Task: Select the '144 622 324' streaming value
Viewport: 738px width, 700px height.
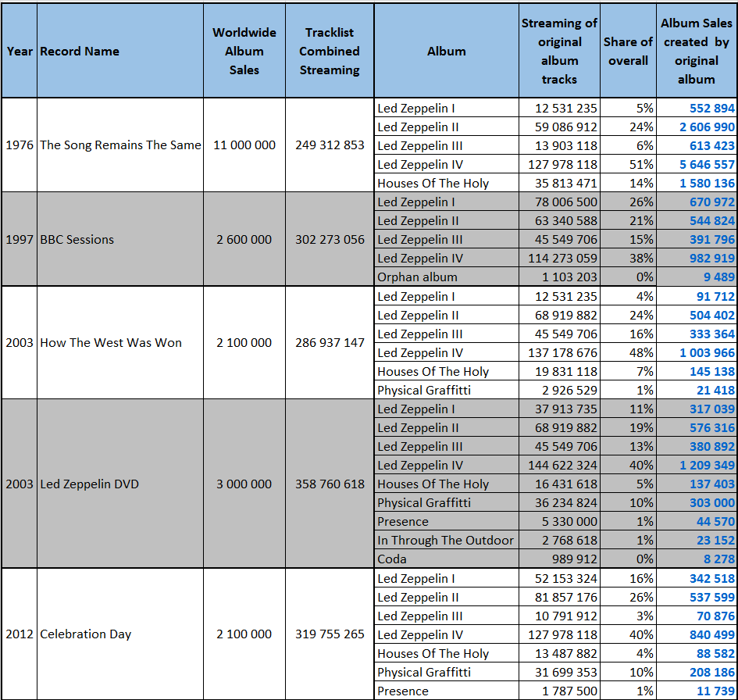Action: 559,465
